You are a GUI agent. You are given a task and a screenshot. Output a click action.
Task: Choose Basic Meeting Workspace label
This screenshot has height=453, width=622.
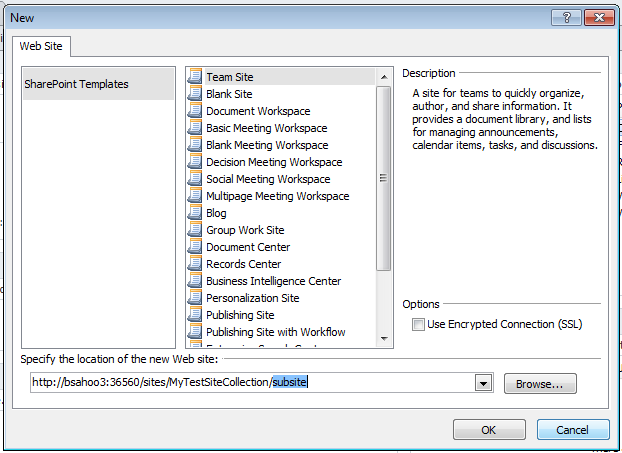pyautogui.click(x=267, y=128)
